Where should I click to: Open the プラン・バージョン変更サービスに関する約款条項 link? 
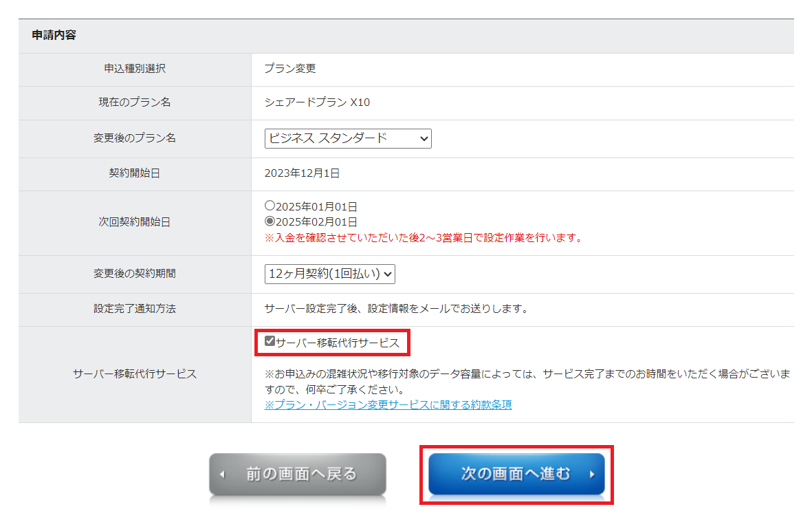pos(388,404)
